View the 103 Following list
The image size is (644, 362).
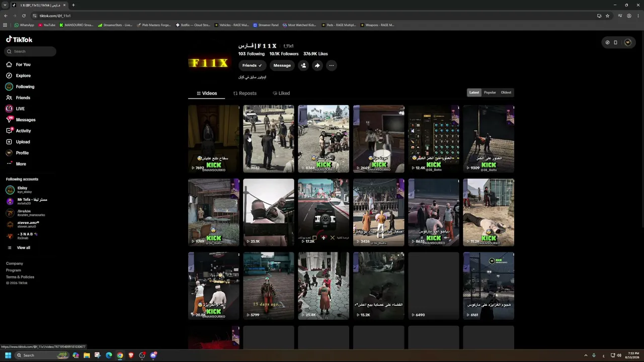point(252,54)
